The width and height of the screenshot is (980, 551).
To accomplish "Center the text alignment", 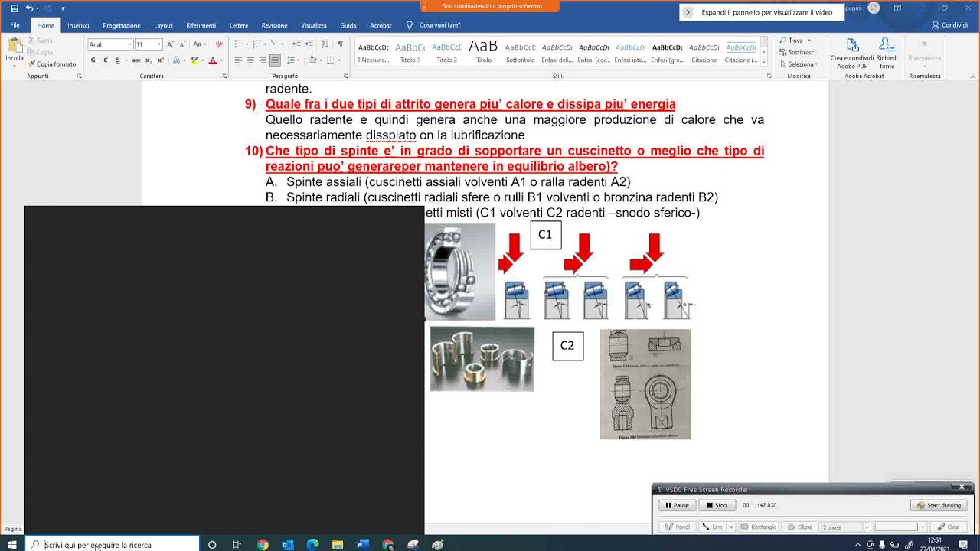I will coord(250,60).
